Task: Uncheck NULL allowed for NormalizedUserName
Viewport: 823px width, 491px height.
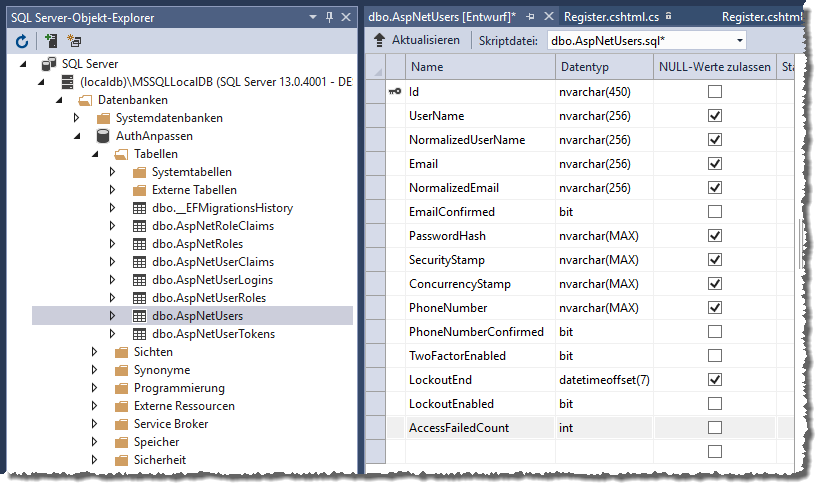Action: [x=714, y=140]
